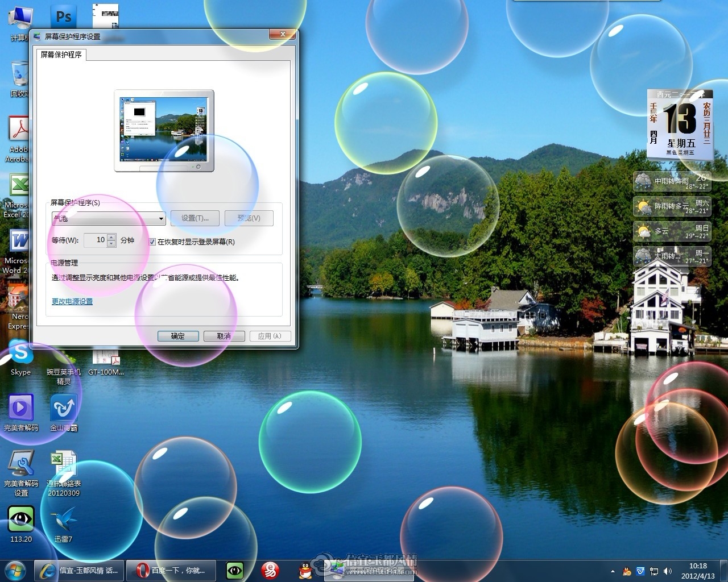Switch to the 信宜-玉都风情 IE taskbar window

tap(78, 570)
